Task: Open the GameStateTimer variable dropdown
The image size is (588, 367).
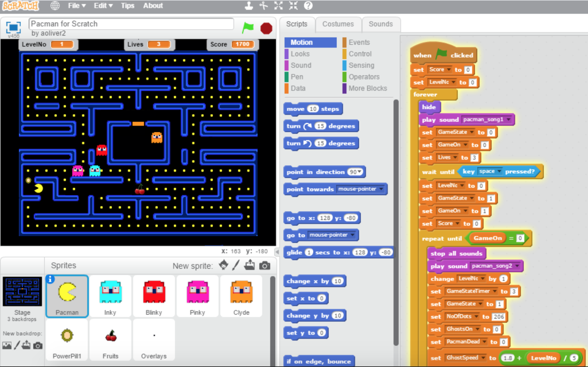Action: pos(495,291)
